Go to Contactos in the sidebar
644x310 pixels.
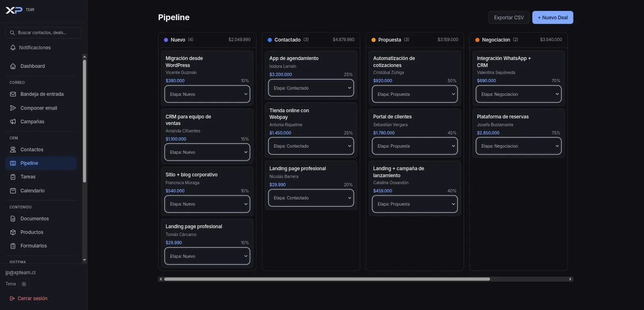click(41, 150)
